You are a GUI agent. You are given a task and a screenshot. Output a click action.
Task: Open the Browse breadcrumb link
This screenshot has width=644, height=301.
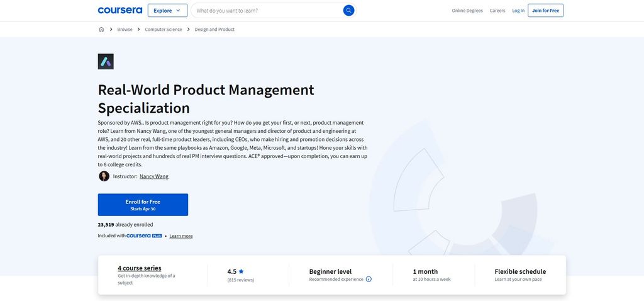click(125, 30)
